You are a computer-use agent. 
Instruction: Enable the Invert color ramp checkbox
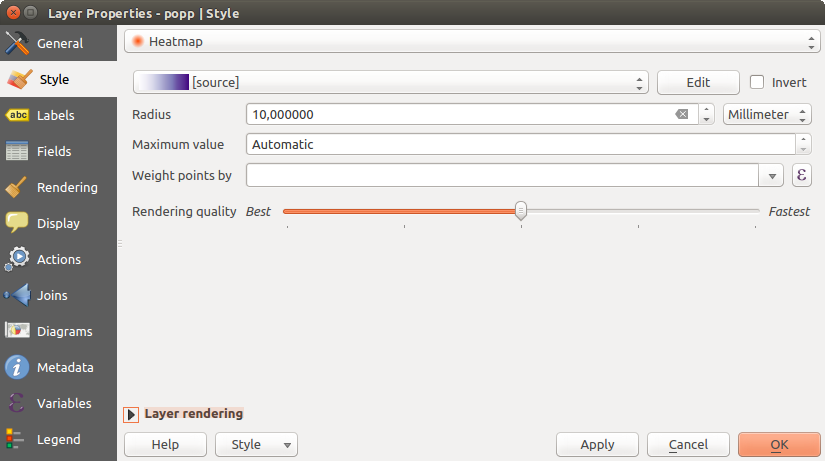[x=757, y=82]
